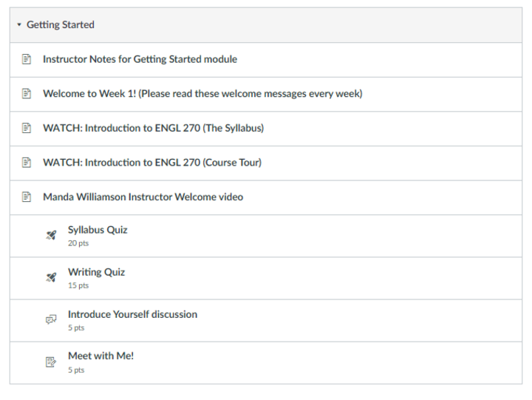Open WATCH: Introduction to ENGL 270 (The Syllabus)
Image resolution: width=532 pixels, height=400 pixels.
pyautogui.click(x=153, y=128)
